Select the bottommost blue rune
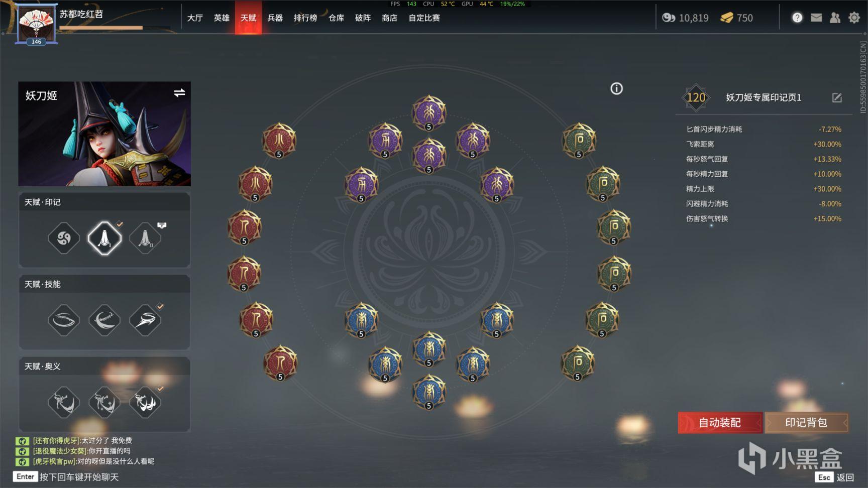The image size is (868, 488). click(x=429, y=392)
